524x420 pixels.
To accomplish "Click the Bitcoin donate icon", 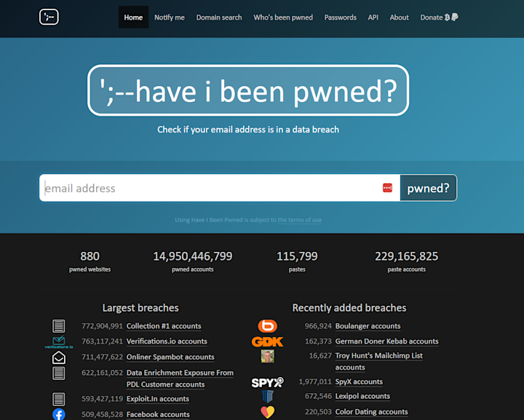I will 447,17.
